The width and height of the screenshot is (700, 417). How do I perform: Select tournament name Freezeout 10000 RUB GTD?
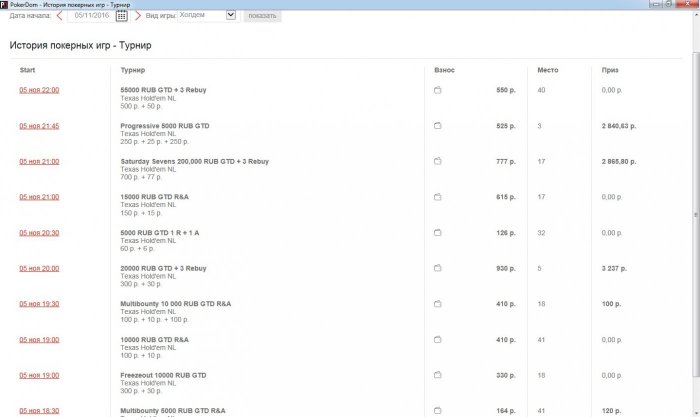163,375
